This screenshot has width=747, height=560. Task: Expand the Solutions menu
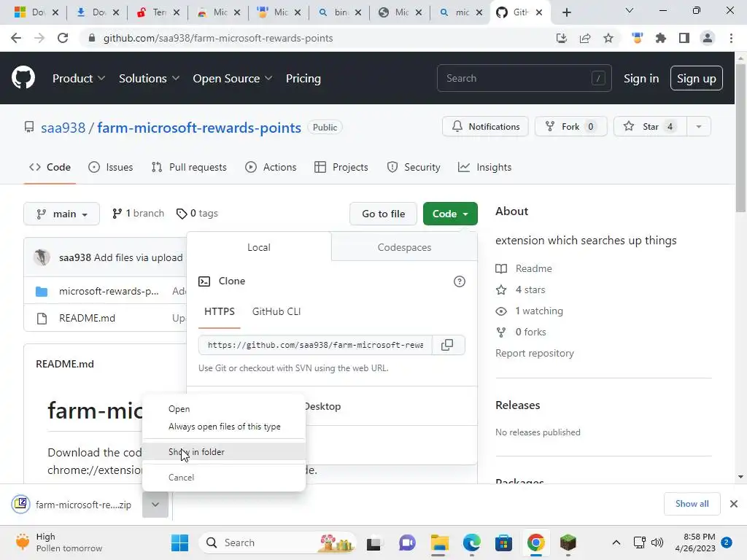click(x=149, y=79)
